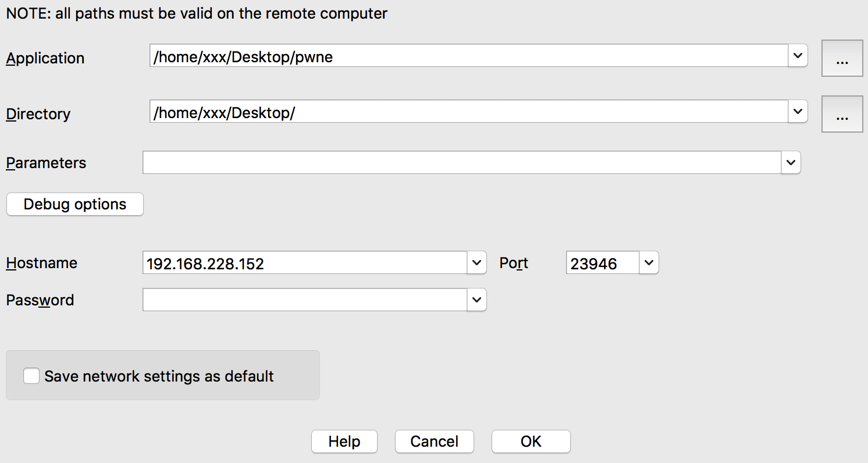Image resolution: width=868 pixels, height=463 pixels.
Task: Click into the Application path field
Action: tap(469, 56)
